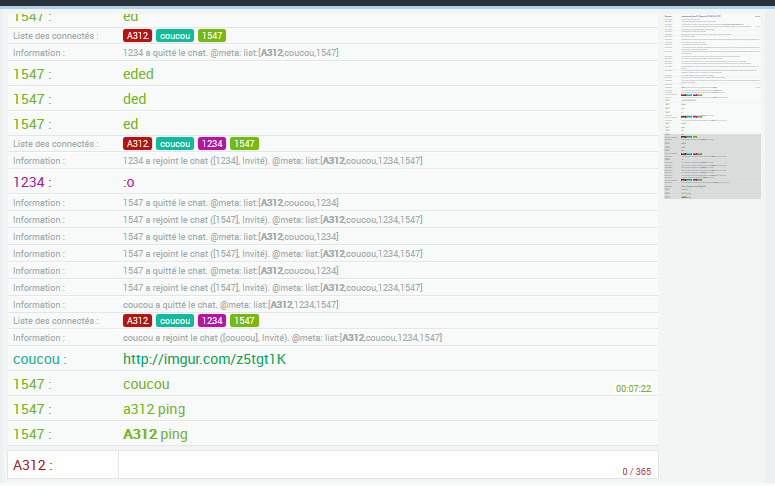Select the bold "A312 ping" message
Screen dimensions: 775x486
point(155,434)
